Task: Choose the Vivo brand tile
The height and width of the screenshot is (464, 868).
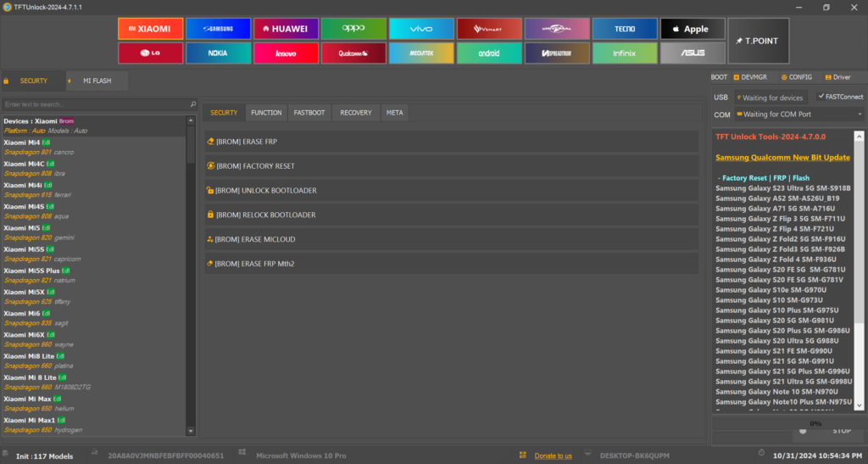Action: 421,29
